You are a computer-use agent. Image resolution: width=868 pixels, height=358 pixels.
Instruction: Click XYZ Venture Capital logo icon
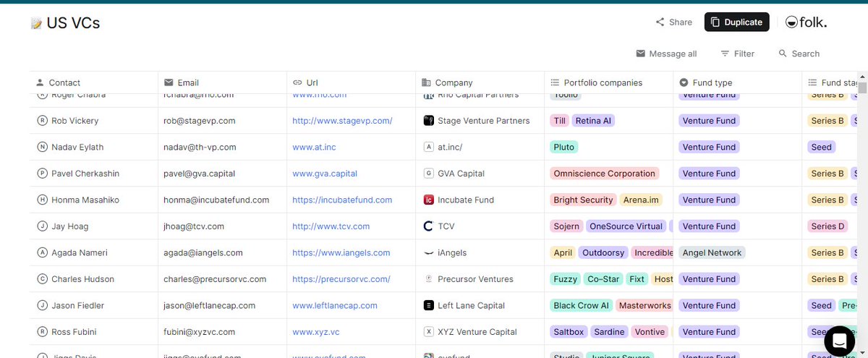428,332
